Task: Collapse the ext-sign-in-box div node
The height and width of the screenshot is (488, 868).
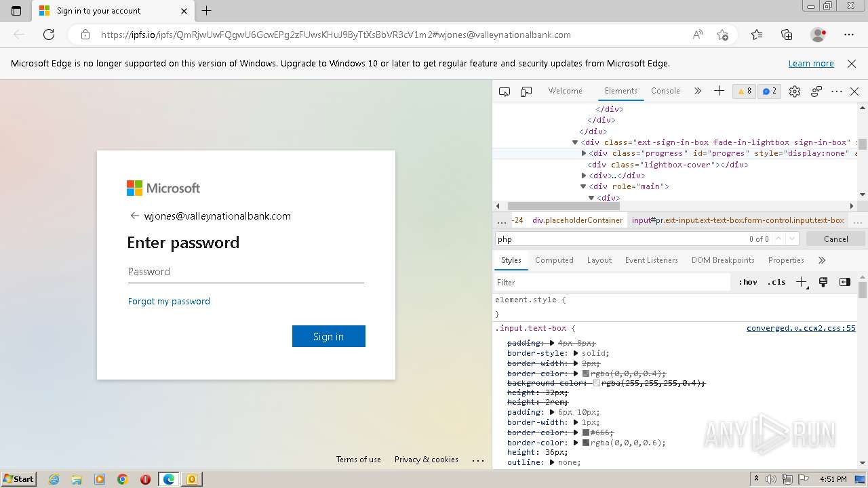Action: (575, 142)
